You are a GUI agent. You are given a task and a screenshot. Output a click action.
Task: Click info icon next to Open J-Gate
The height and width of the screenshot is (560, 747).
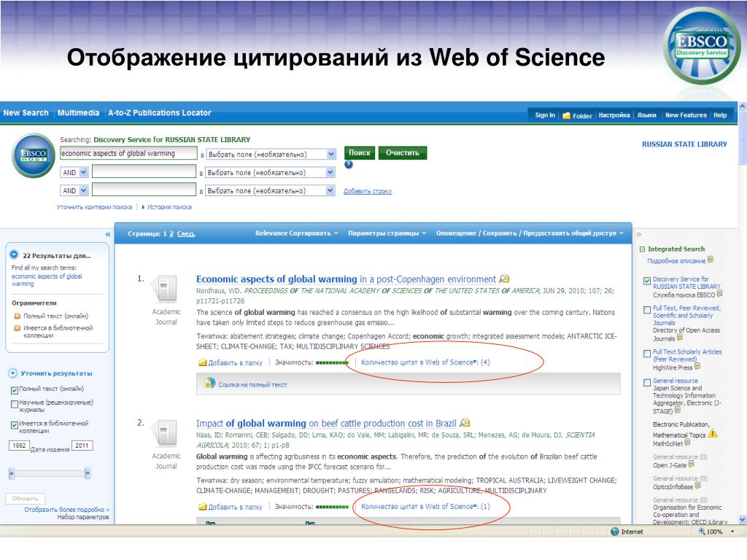[x=692, y=464]
